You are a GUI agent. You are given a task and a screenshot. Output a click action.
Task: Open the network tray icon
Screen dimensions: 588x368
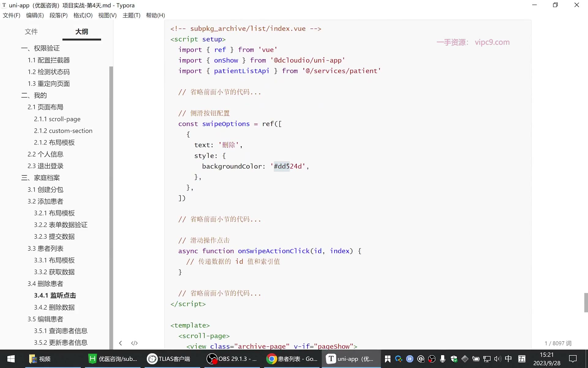(x=487, y=359)
